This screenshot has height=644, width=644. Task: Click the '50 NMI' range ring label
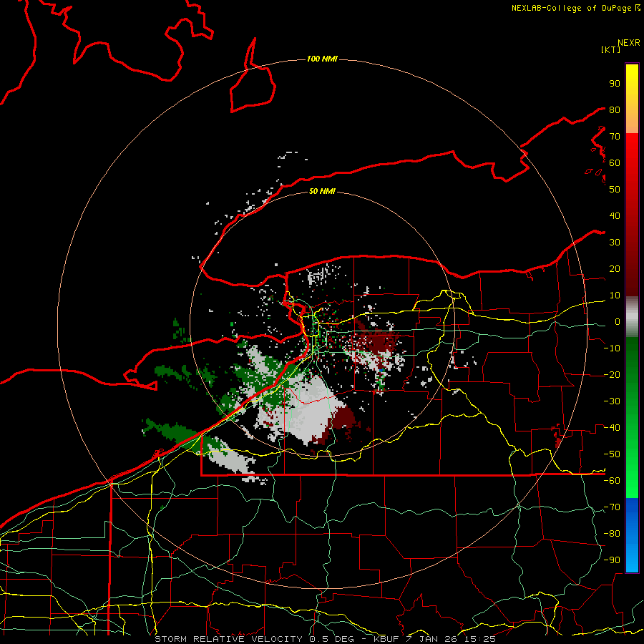click(322, 191)
